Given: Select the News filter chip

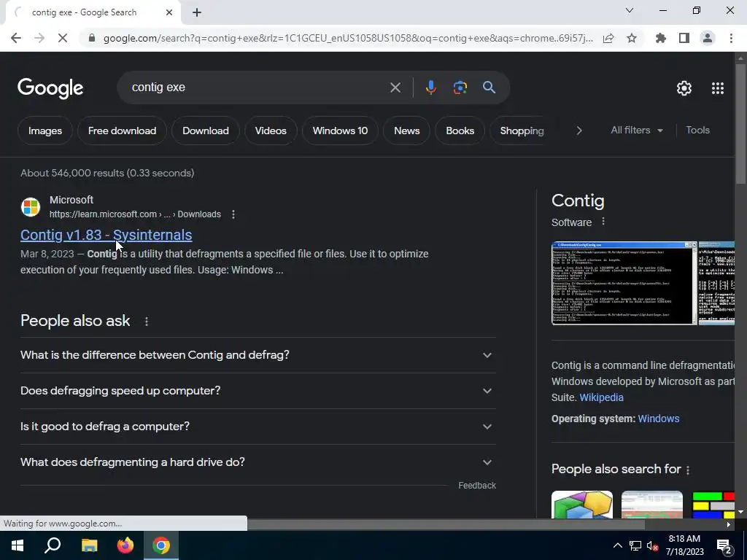Looking at the screenshot, I should coord(407,131).
